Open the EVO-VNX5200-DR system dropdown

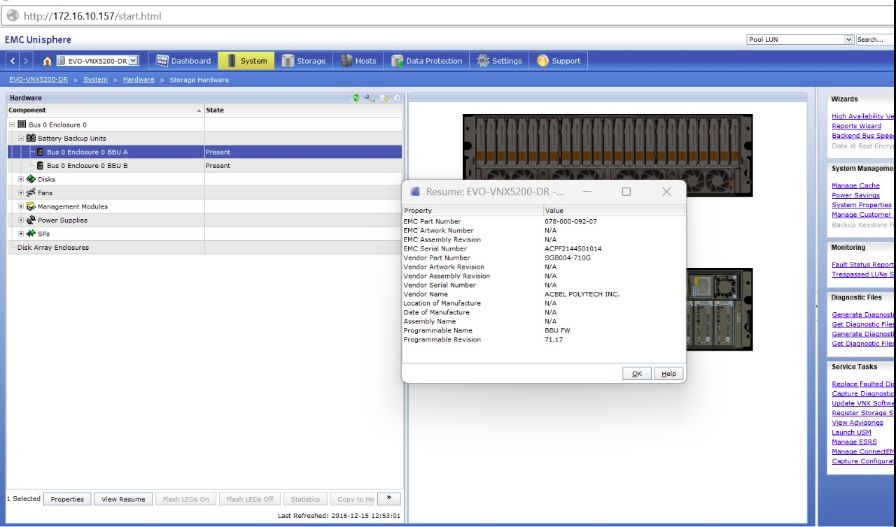133,61
